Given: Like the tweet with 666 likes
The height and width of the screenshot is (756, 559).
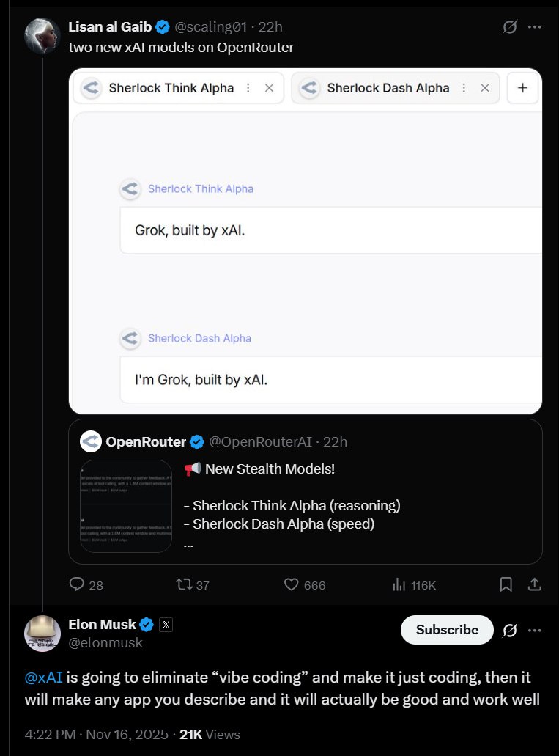Looking at the screenshot, I should pyautogui.click(x=292, y=584).
